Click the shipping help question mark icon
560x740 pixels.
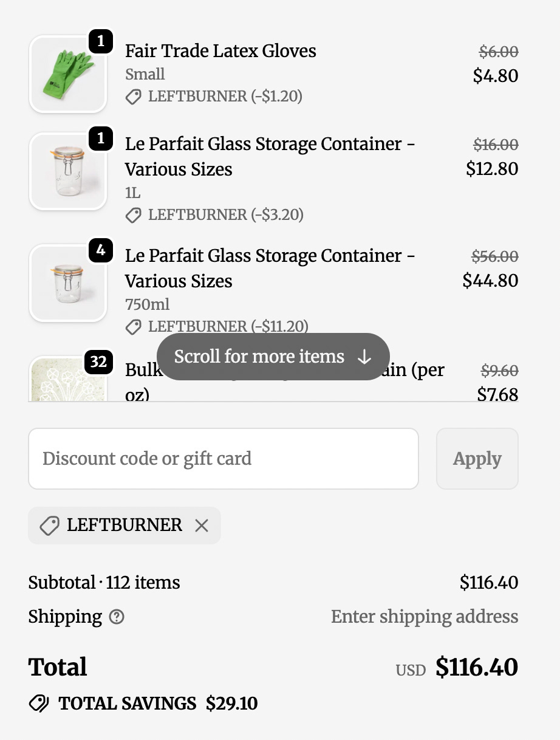coord(117,617)
